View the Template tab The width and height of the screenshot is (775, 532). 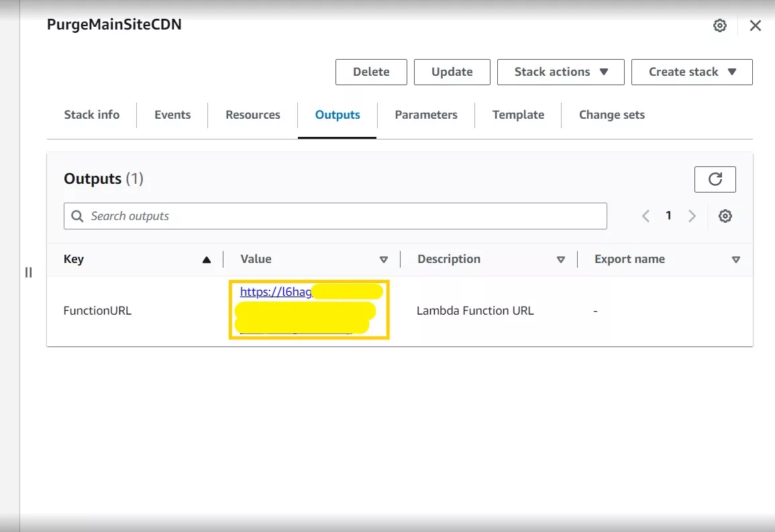tap(518, 115)
